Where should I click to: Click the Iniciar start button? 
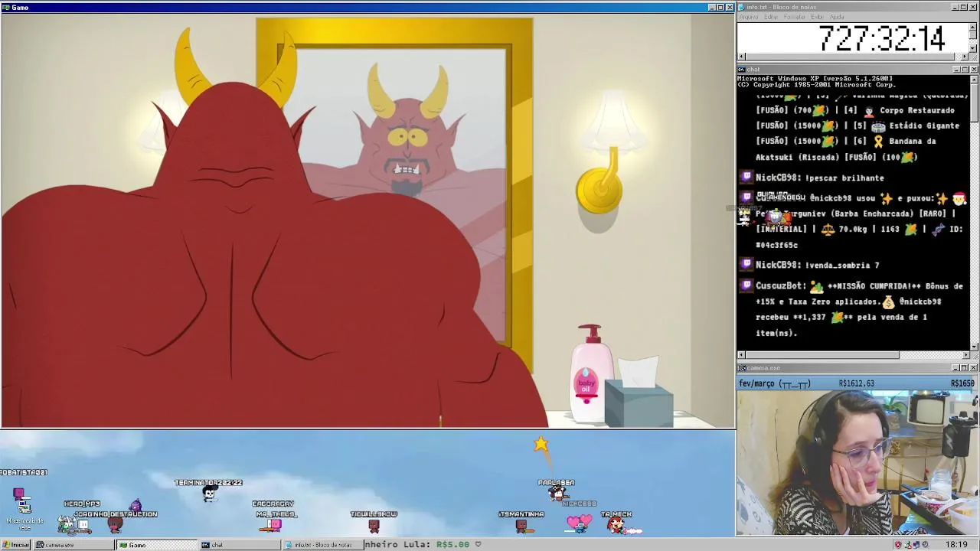pos(15,545)
